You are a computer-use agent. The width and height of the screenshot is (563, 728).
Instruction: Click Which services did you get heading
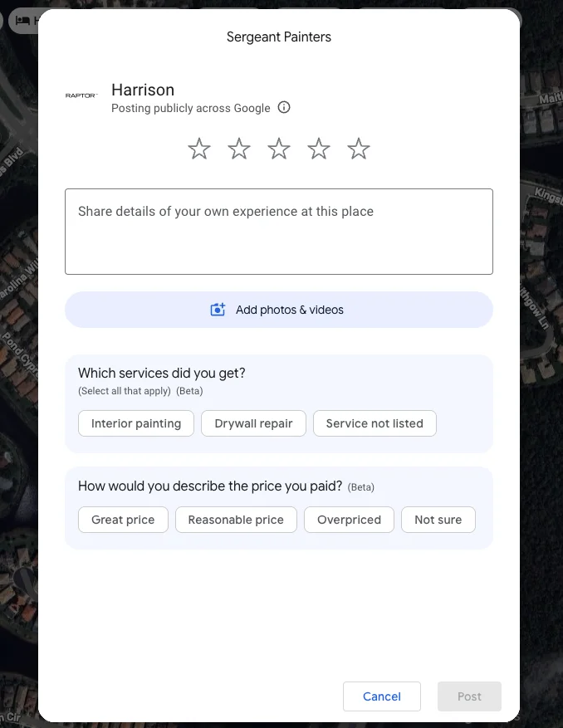click(162, 373)
